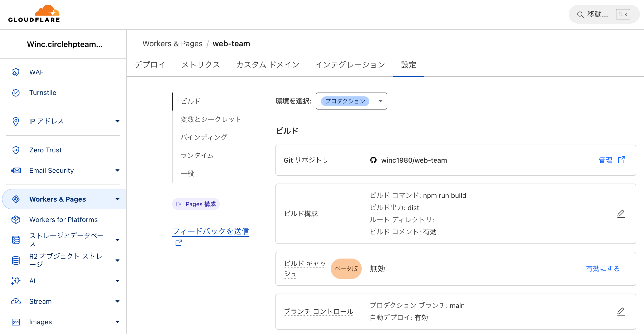Enable the build cache
The width and height of the screenshot is (644, 334).
[x=603, y=269]
